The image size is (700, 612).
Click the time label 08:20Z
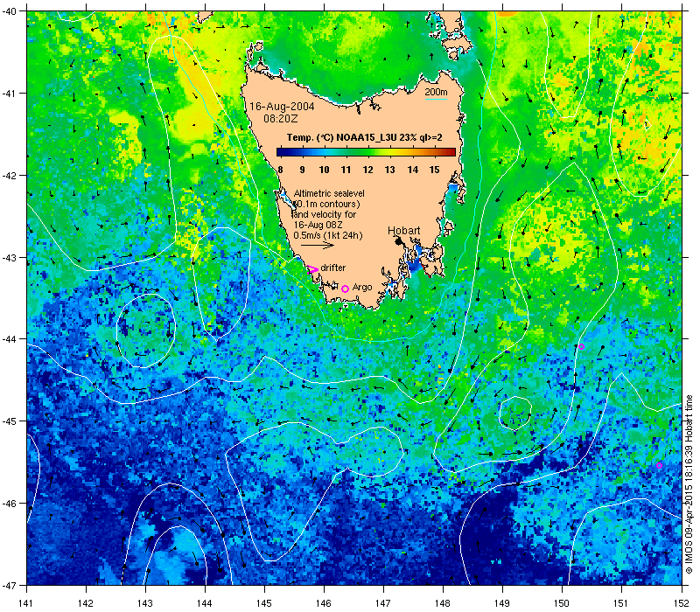coord(280,119)
